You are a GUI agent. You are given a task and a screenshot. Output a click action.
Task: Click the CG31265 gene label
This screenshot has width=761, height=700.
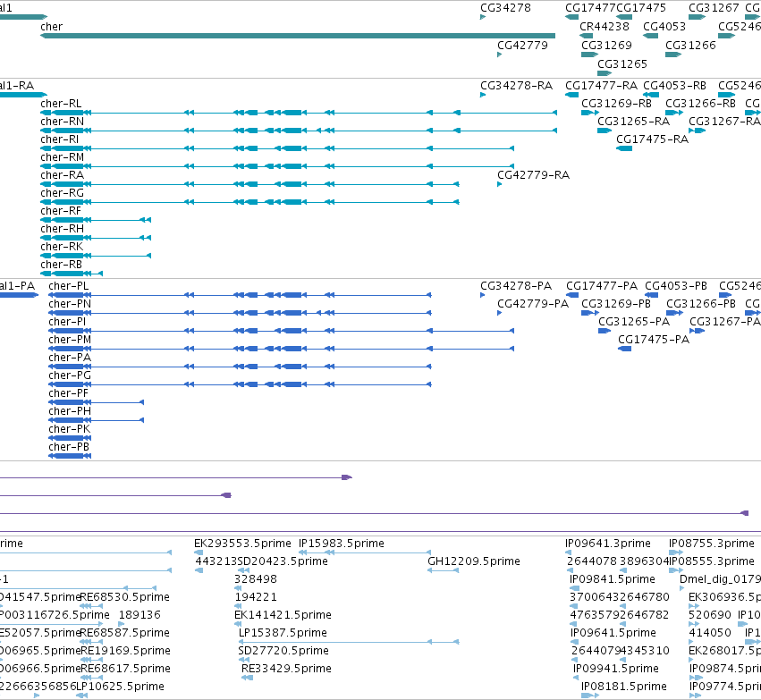coord(622,64)
